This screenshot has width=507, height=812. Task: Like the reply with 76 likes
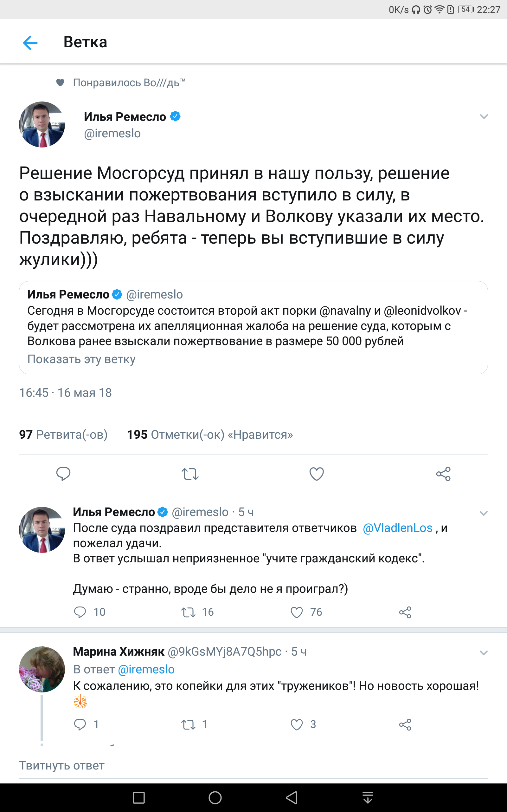point(297,612)
